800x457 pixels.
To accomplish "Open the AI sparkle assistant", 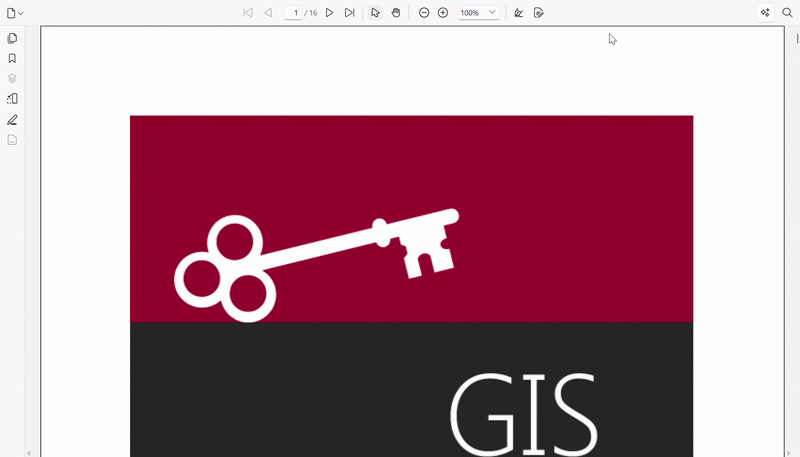I will [765, 13].
